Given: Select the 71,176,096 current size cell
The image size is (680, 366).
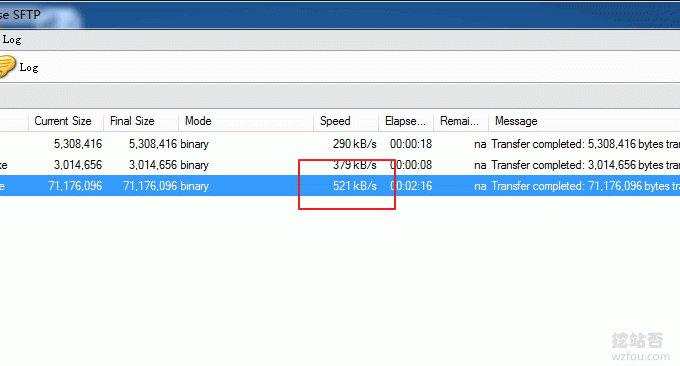Looking at the screenshot, I should click(x=75, y=186).
